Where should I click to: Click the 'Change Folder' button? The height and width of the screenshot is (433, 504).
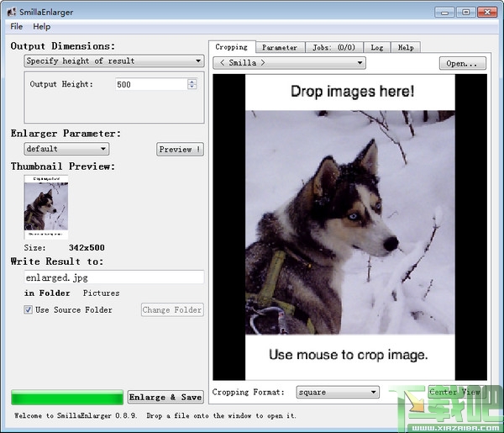point(172,309)
